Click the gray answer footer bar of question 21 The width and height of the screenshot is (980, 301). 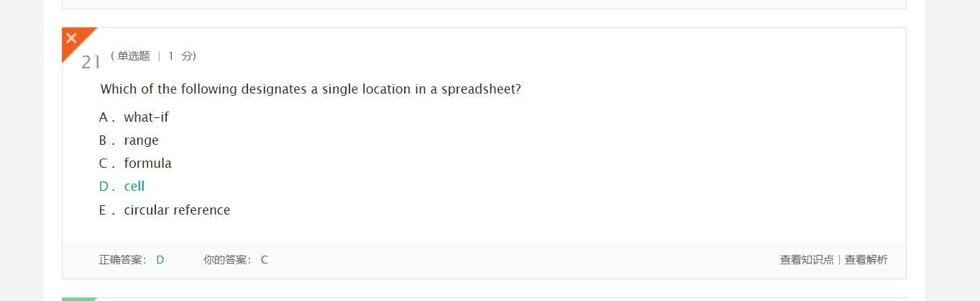point(484,261)
